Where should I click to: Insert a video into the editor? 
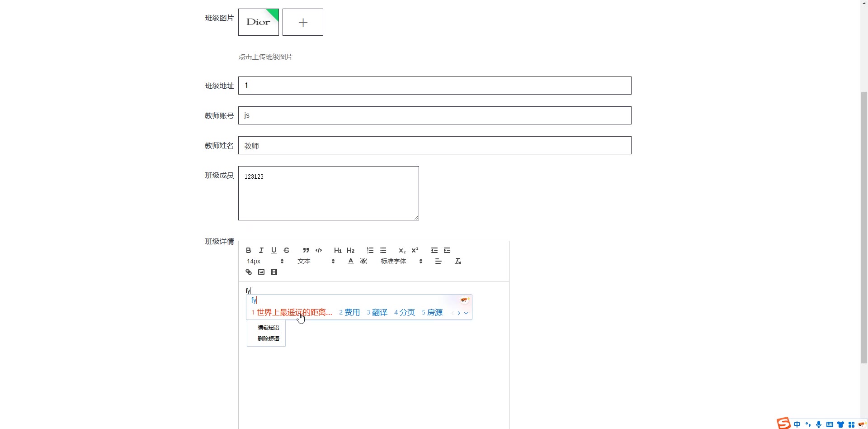point(274,272)
